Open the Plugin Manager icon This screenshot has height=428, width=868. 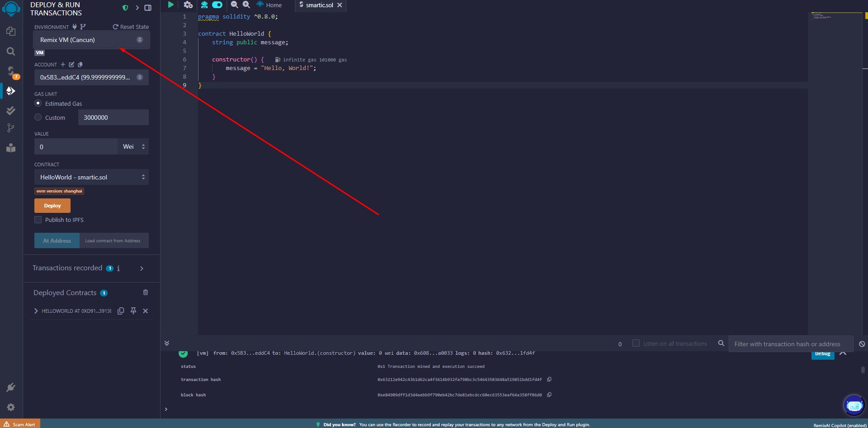coord(11,387)
